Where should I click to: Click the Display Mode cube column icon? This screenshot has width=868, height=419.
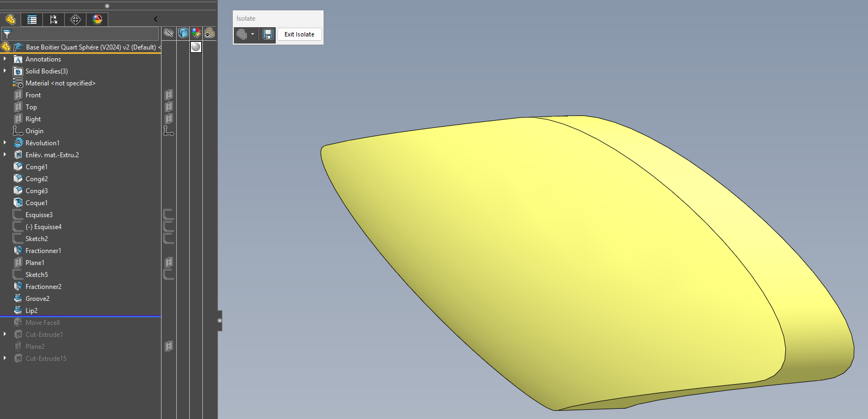183,33
